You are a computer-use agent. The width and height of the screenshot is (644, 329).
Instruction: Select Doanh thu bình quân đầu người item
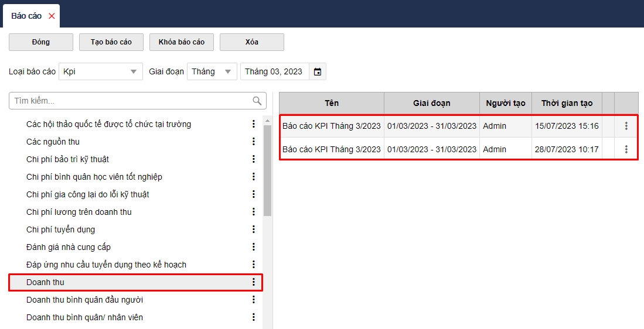(x=84, y=300)
